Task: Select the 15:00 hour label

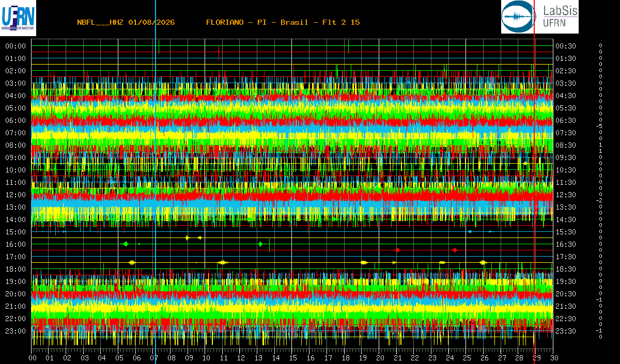Action: 16,232
